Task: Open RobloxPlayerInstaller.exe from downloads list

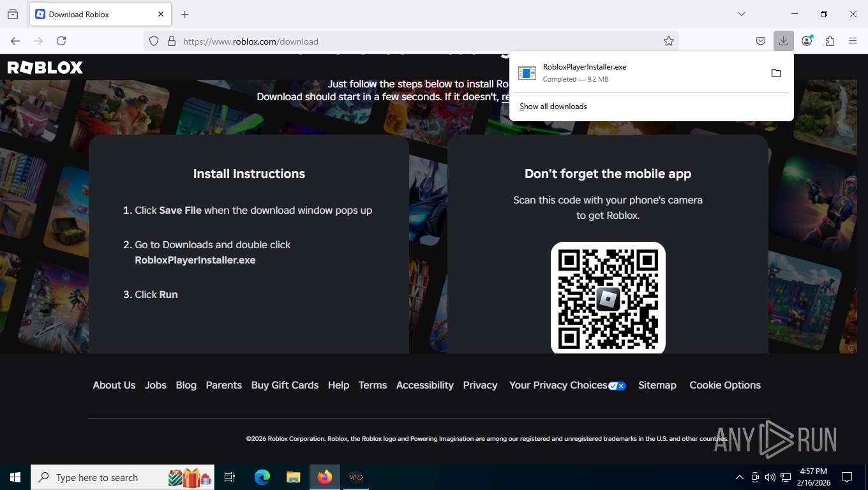Action: point(638,73)
